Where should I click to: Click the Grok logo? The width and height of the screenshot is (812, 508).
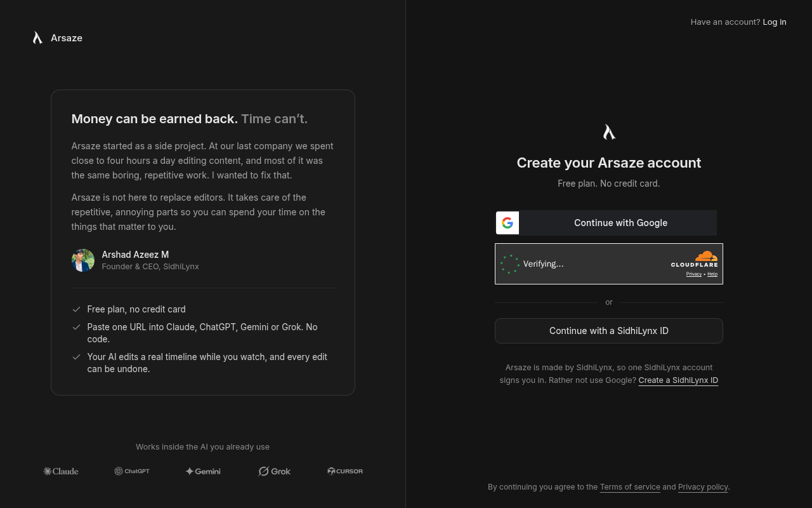pyautogui.click(x=274, y=471)
